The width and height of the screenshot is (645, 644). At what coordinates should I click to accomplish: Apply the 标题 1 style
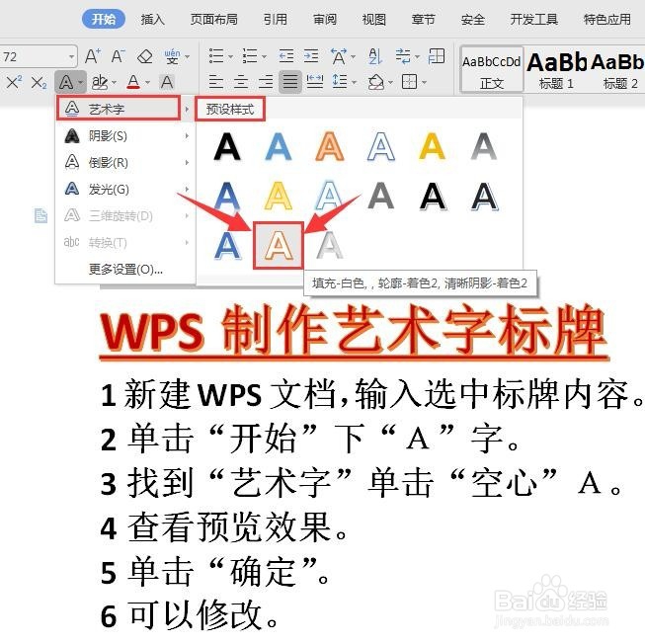(556, 70)
